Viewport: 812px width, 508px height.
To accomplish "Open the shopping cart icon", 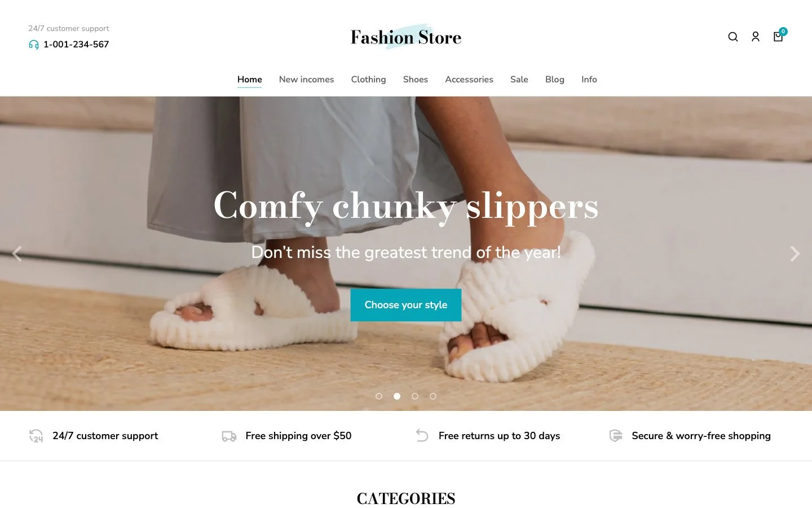I will click(x=778, y=37).
